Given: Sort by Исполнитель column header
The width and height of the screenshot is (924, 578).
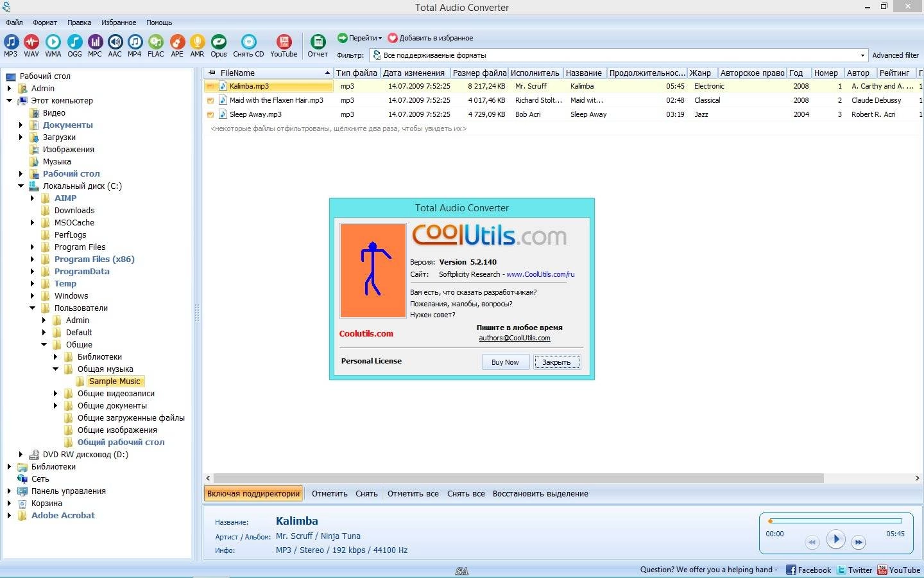Looking at the screenshot, I should pyautogui.click(x=535, y=73).
